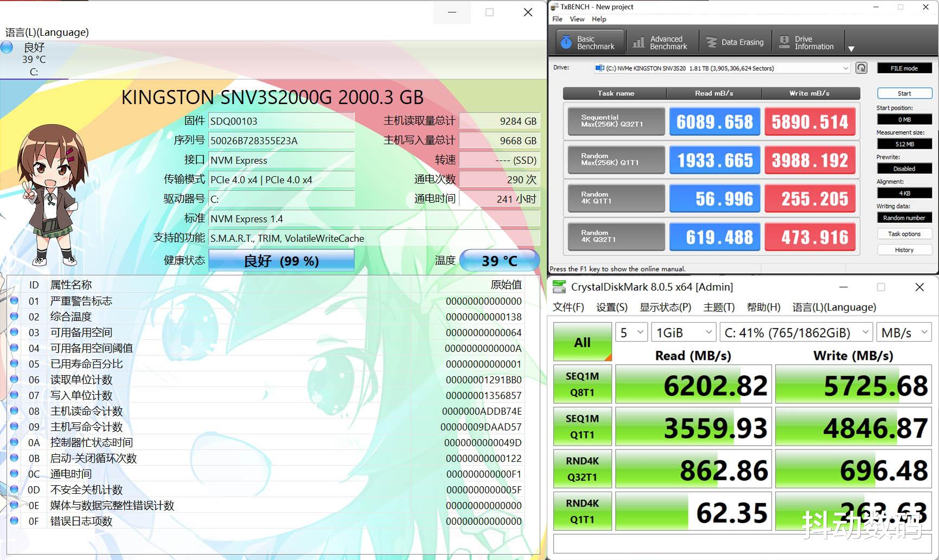Click the status dot for attribute 02 综合温度

click(x=14, y=316)
